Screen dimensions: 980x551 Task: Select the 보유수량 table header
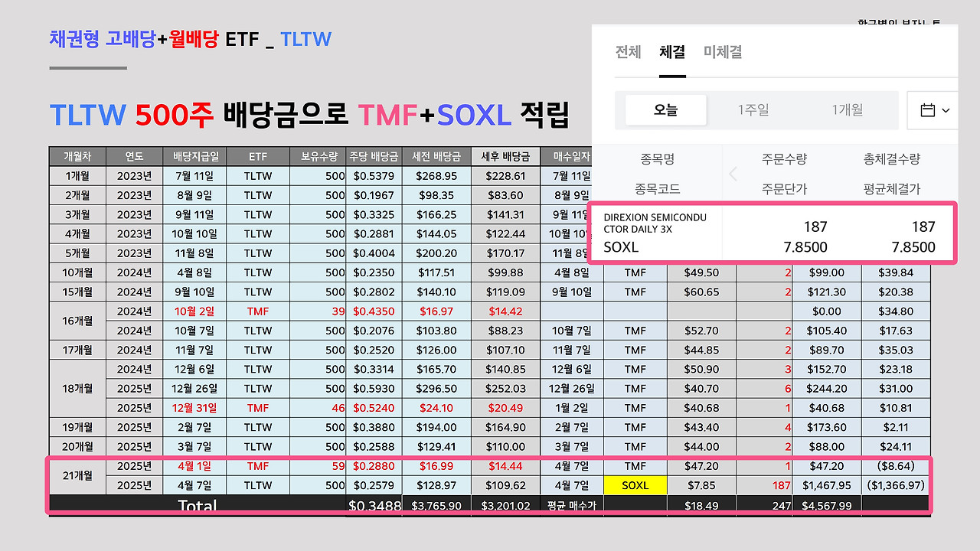(318, 156)
